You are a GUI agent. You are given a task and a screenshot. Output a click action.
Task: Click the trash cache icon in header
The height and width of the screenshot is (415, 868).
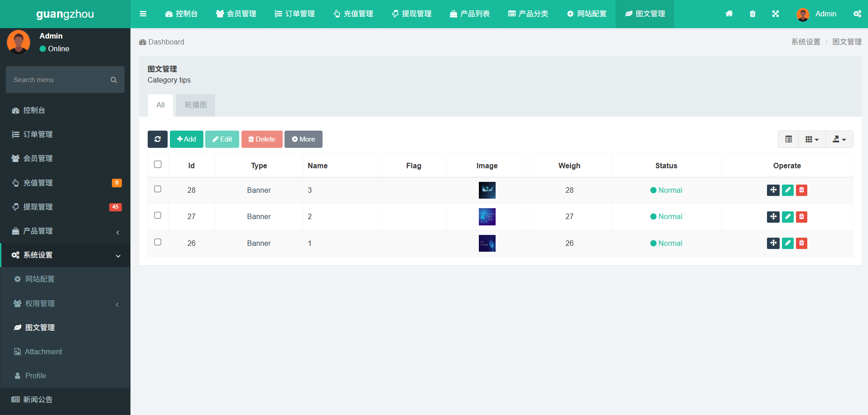(752, 14)
